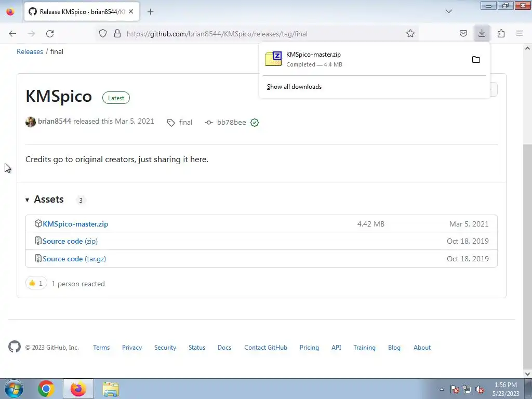Viewport: 532px width, 399px height.
Task: Open the Privacy footer link
Action: click(x=132, y=348)
